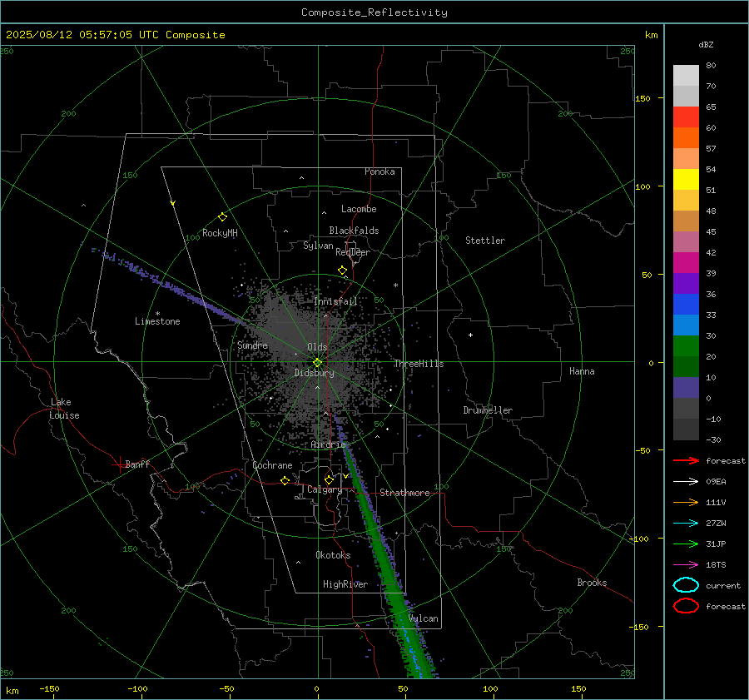Click the white 09EA arrow icon

[x=686, y=482]
